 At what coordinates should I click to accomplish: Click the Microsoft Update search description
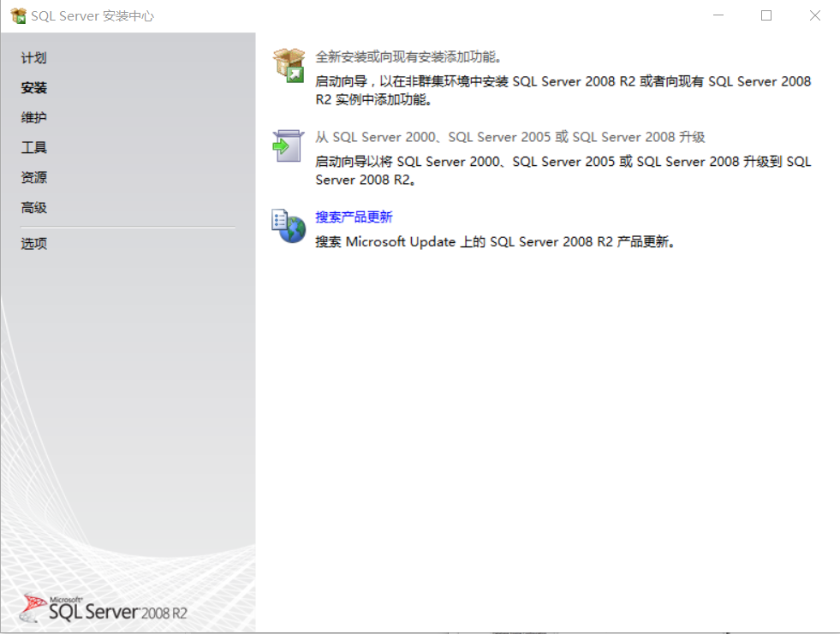pos(494,242)
